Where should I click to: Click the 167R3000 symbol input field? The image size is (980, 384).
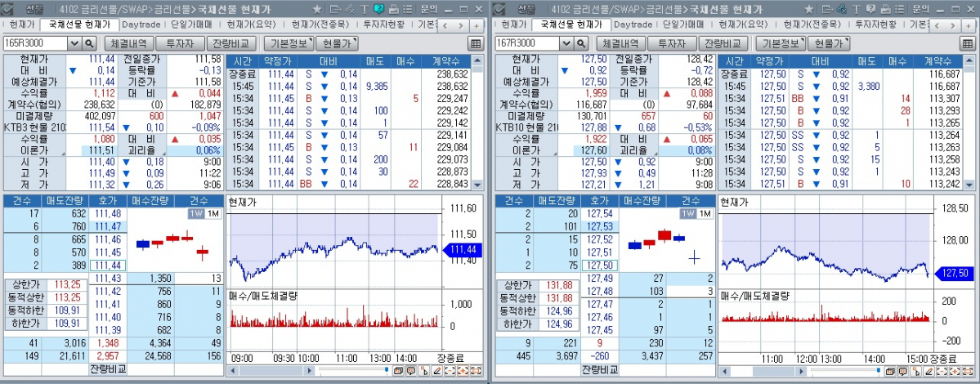coord(527,43)
